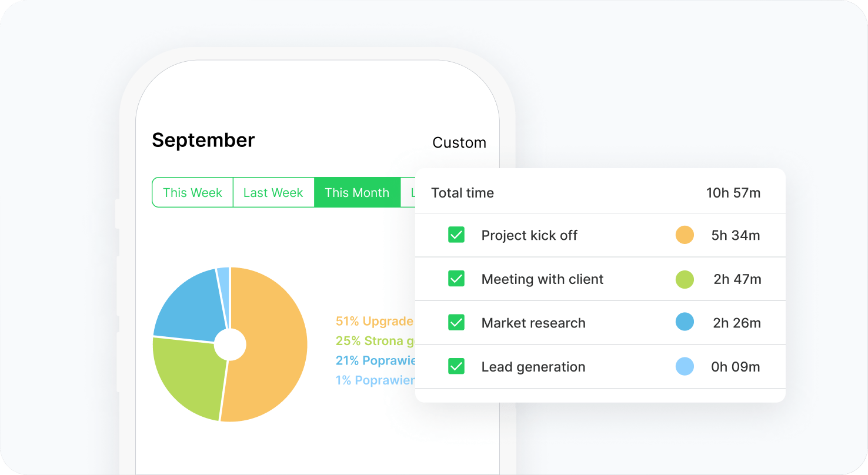This screenshot has width=868, height=475.
Task: Click the Total time header row
Action: point(600,193)
